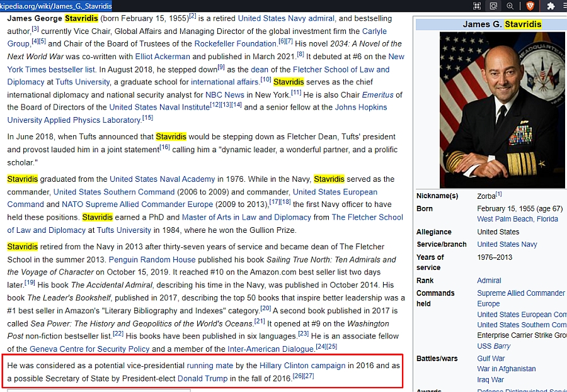Open citation [8] after March 2021
This screenshot has height=392, width=567.
[x=301, y=54]
